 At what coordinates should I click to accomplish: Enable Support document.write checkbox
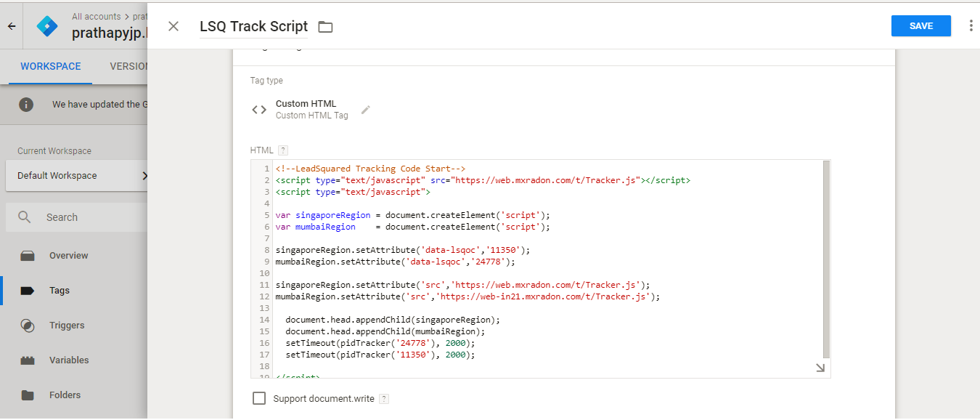259,398
